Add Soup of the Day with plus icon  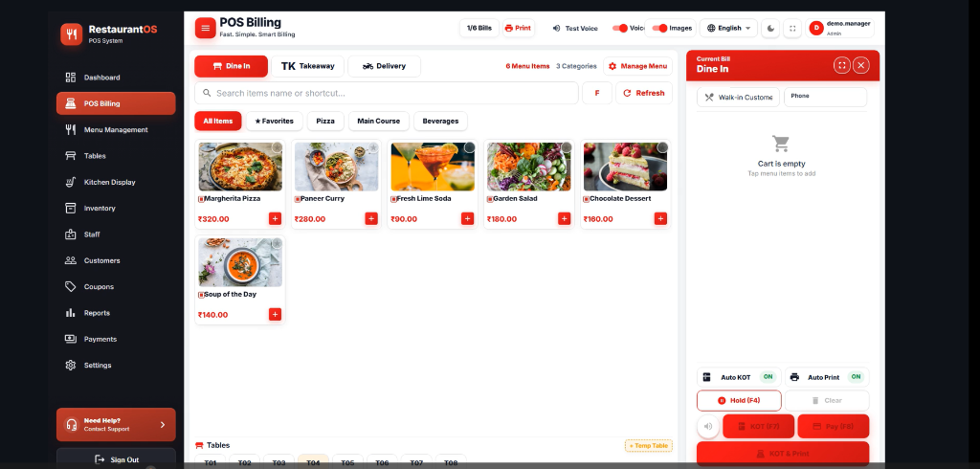pyautogui.click(x=275, y=315)
